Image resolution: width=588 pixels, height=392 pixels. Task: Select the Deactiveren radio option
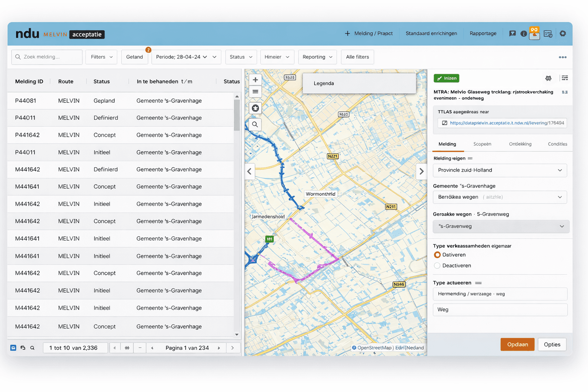pyautogui.click(x=437, y=266)
